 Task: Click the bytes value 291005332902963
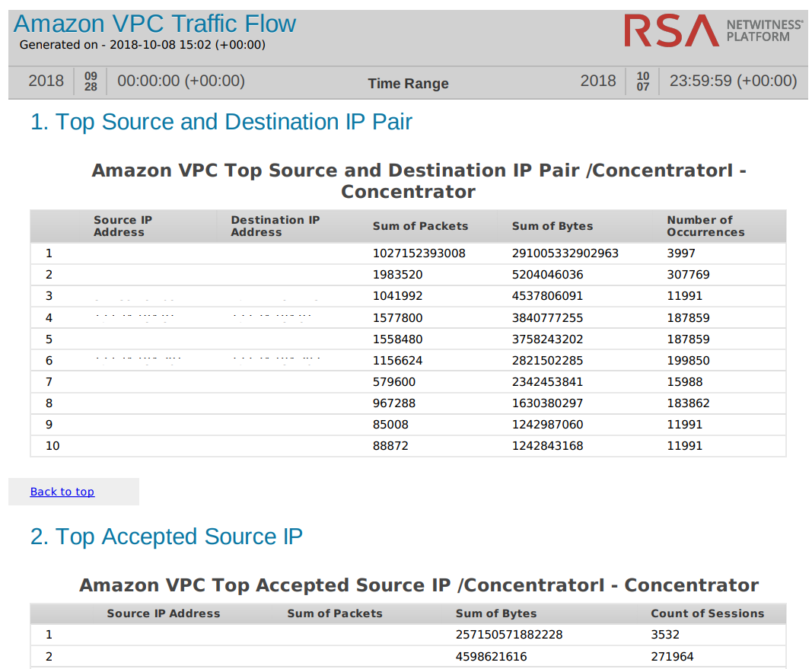pyautogui.click(x=565, y=253)
